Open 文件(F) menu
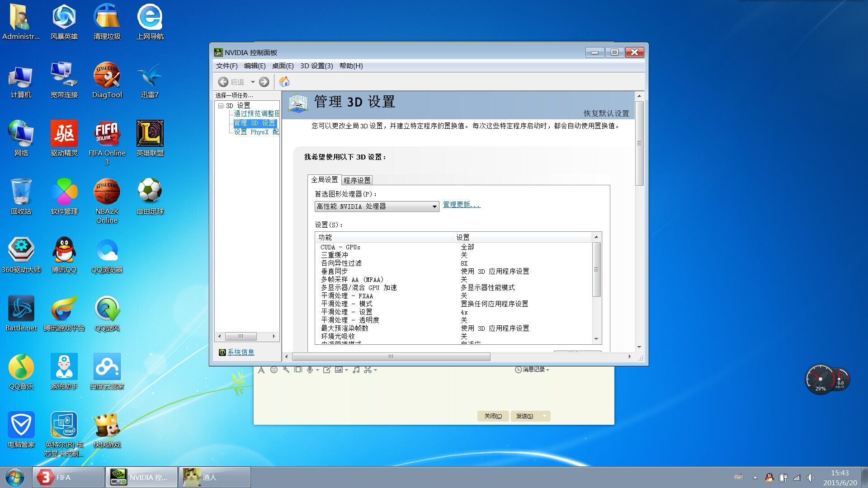Image resolution: width=868 pixels, height=488 pixels. (x=226, y=66)
